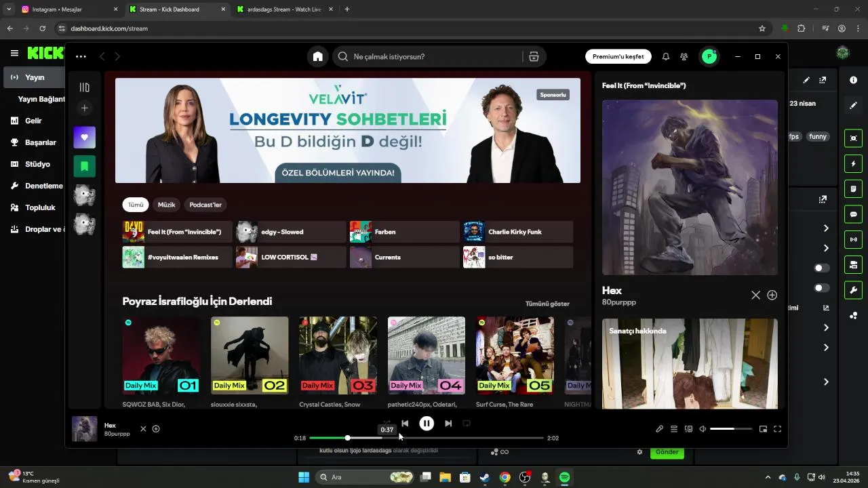Open the Spotify profile avatar P
This screenshot has height=488, width=868.
[x=709, y=57]
